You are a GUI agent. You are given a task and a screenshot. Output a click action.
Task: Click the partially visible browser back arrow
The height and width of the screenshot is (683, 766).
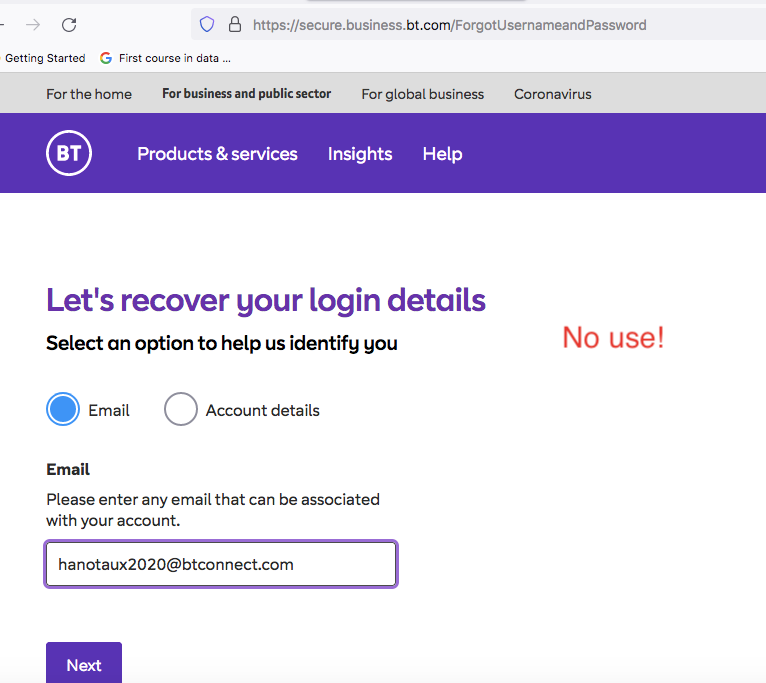click(4, 25)
